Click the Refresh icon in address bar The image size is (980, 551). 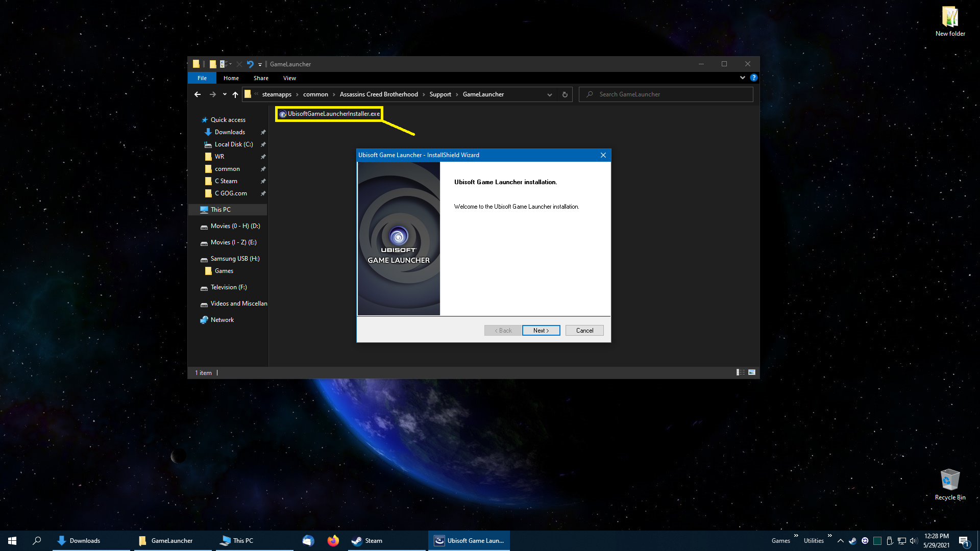click(x=565, y=94)
